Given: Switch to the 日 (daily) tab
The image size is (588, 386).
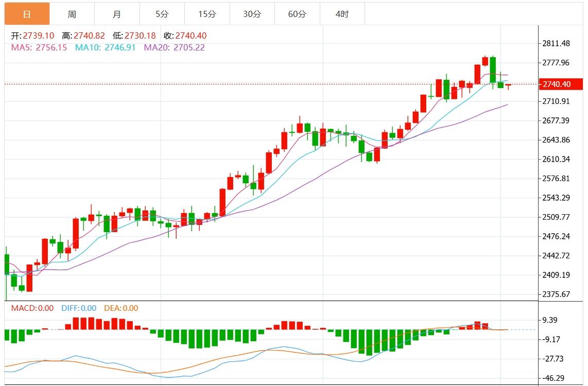Looking at the screenshot, I should click(27, 14).
